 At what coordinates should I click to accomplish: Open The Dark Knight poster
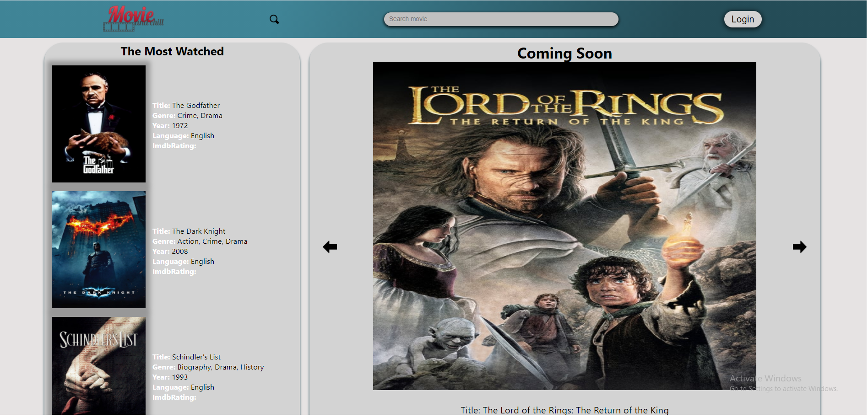tap(98, 250)
